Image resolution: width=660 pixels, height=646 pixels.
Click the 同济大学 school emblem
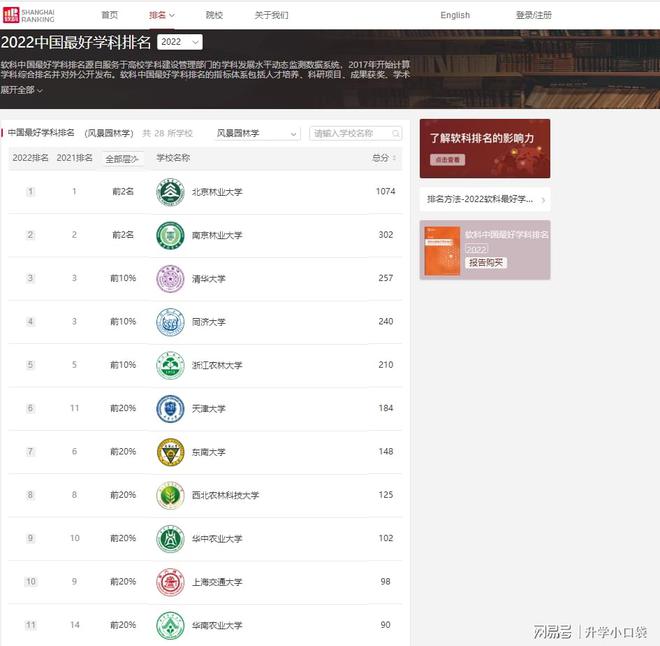pyautogui.click(x=170, y=322)
